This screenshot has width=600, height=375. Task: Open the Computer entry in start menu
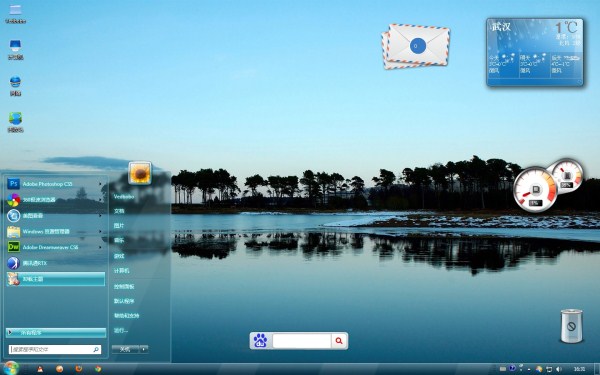pyautogui.click(x=121, y=271)
